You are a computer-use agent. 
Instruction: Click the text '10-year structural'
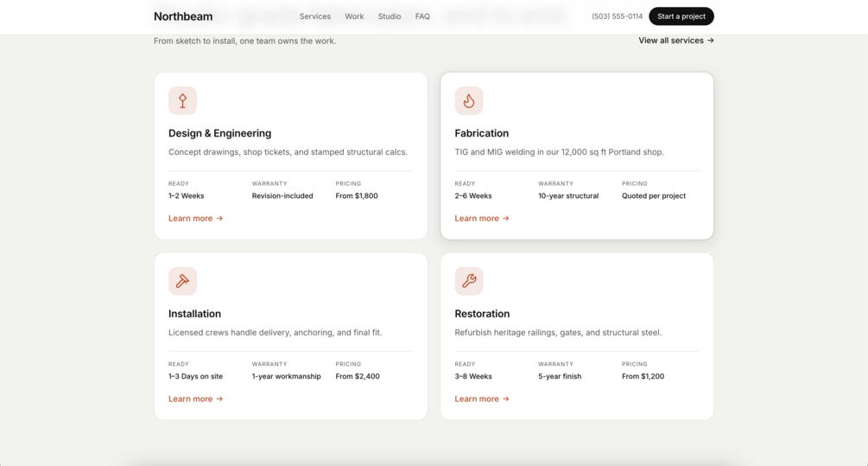point(568,195)
